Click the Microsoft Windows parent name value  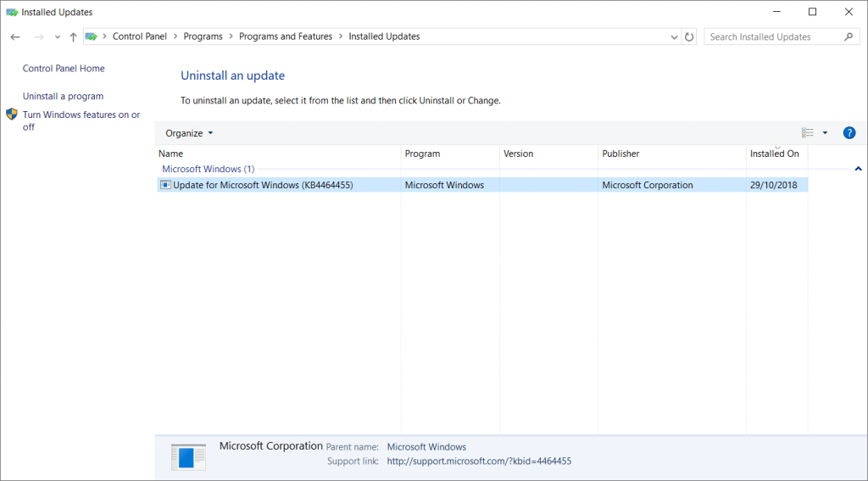tap(426, 447)
